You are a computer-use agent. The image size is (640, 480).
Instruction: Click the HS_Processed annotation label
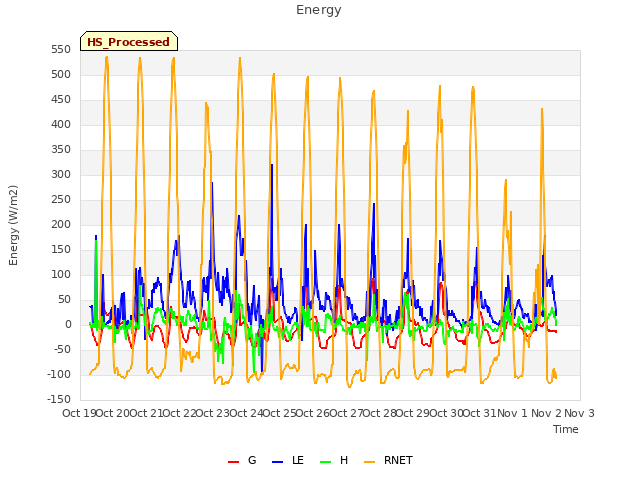129,41
